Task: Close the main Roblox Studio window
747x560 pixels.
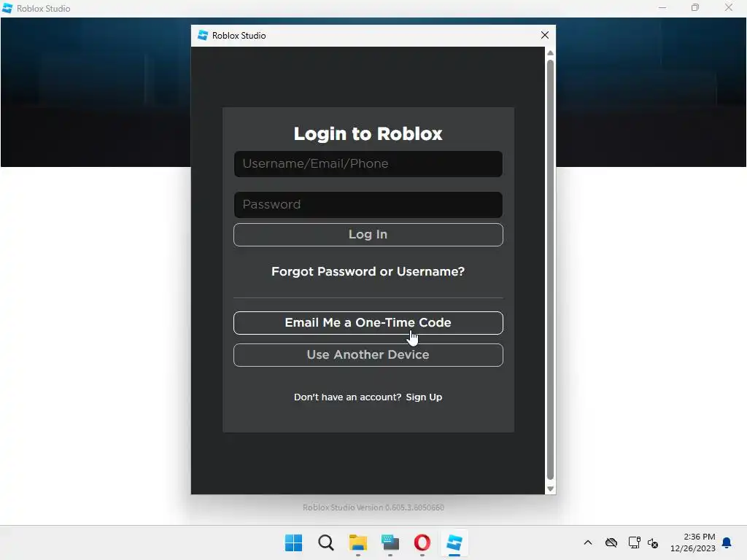Action: coord(729,7)
